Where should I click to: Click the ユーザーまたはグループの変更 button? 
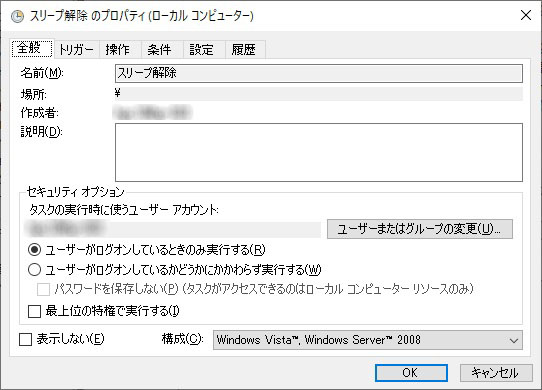[x=420, y=229]
